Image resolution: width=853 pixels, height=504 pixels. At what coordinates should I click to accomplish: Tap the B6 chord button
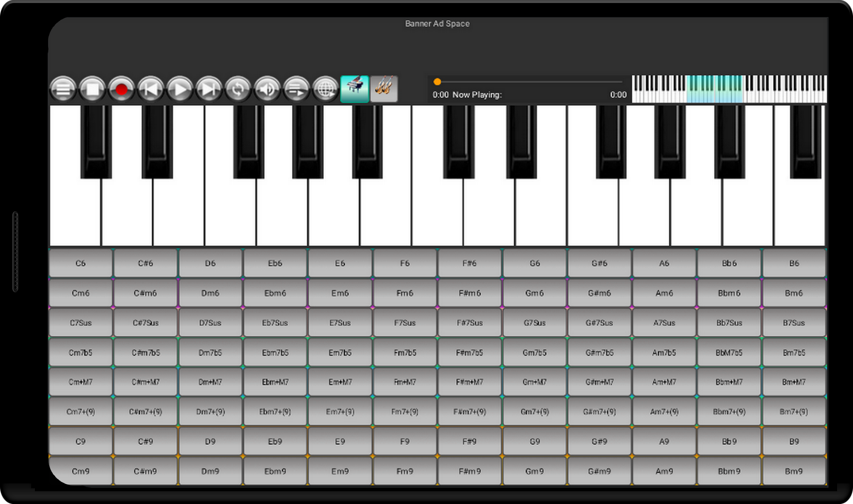794,263
